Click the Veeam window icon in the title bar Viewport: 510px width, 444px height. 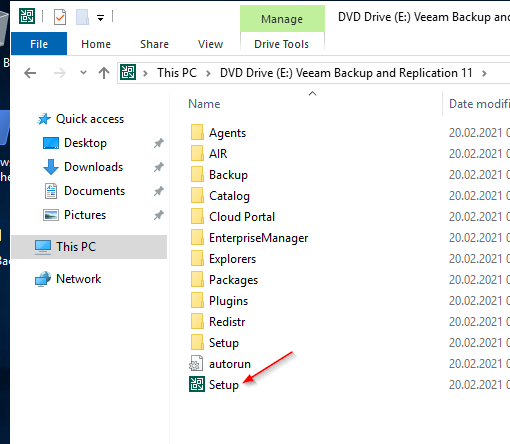[27, 16]
